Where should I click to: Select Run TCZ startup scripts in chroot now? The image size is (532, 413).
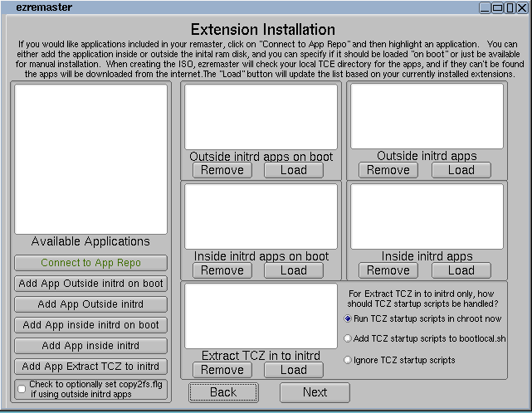click(348, 318)
